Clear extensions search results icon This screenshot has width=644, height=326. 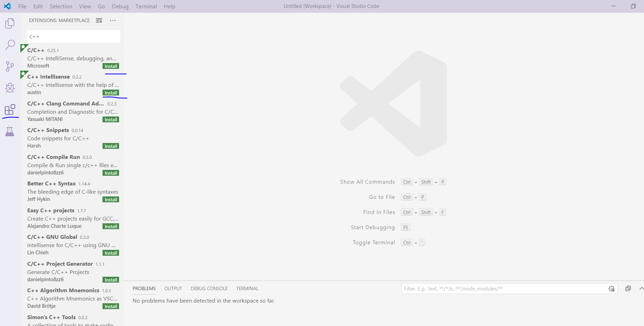99,20
